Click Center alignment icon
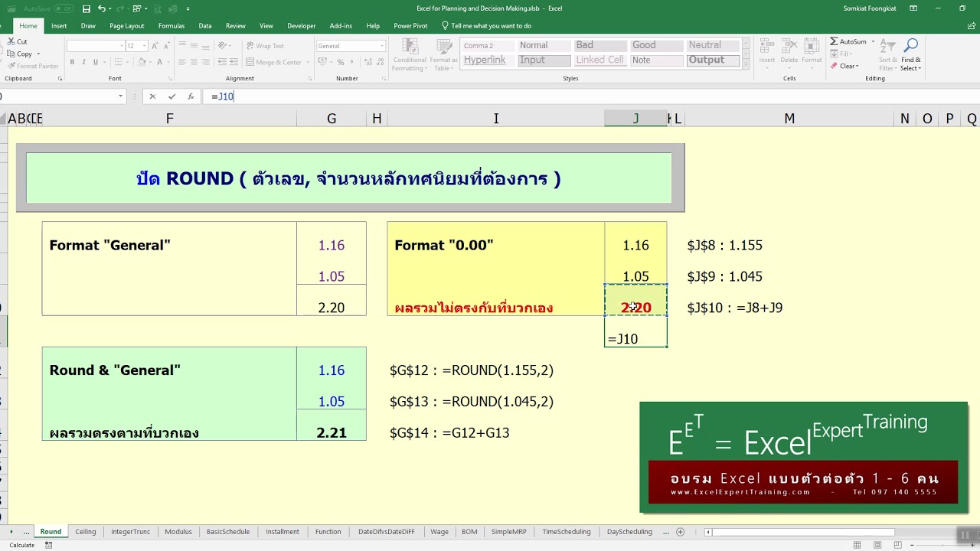Viewport: 980px width, 551px height. click(194, 62)
